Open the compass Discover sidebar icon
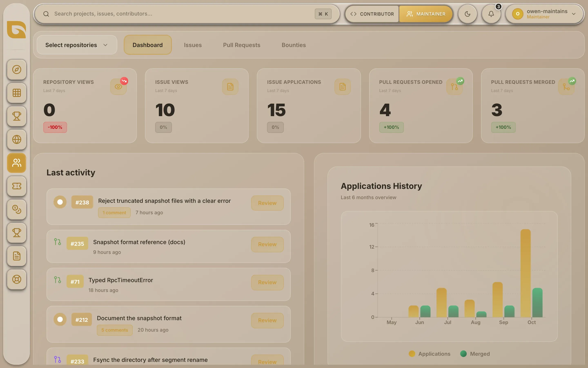This screenshot has height=368, width=588. coord(17,70)
